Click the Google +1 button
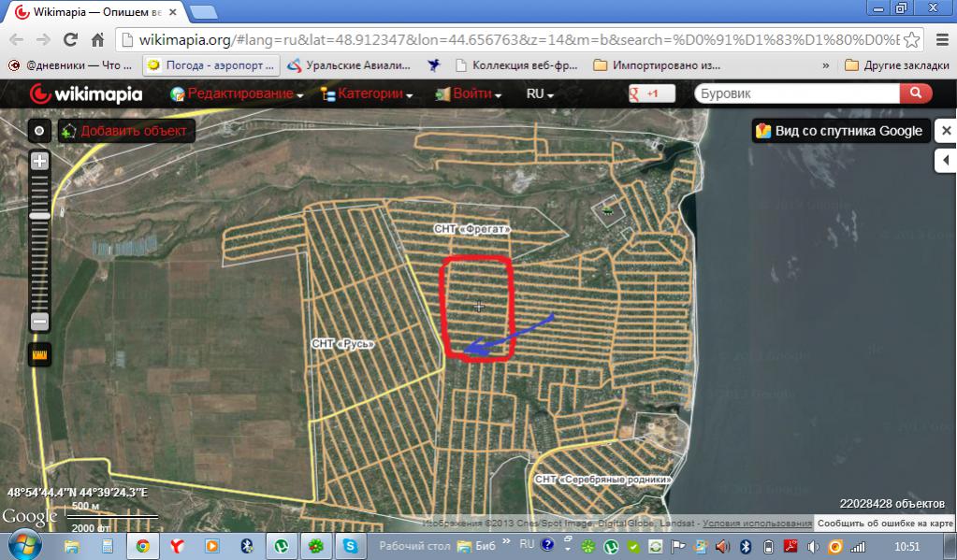Image resolution: width=957 pixels, height=560 pixels. (652, 93)
